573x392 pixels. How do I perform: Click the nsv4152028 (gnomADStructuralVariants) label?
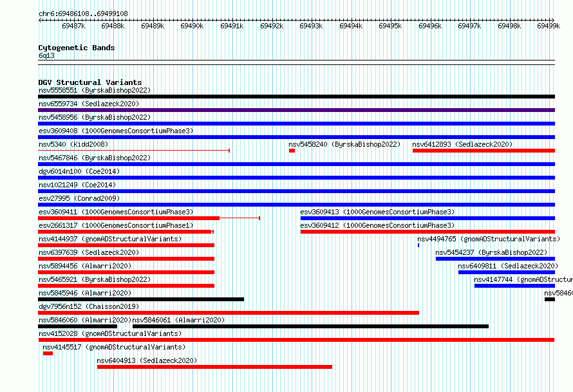[x=110, y=333]
